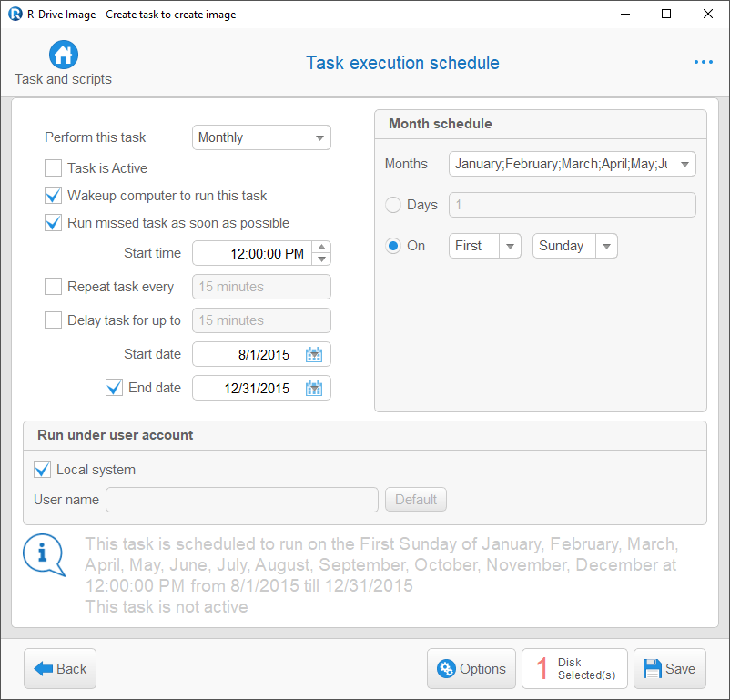730x700 pixels.
Task: Open the Start date calendar picker
Action: (314, 354)
